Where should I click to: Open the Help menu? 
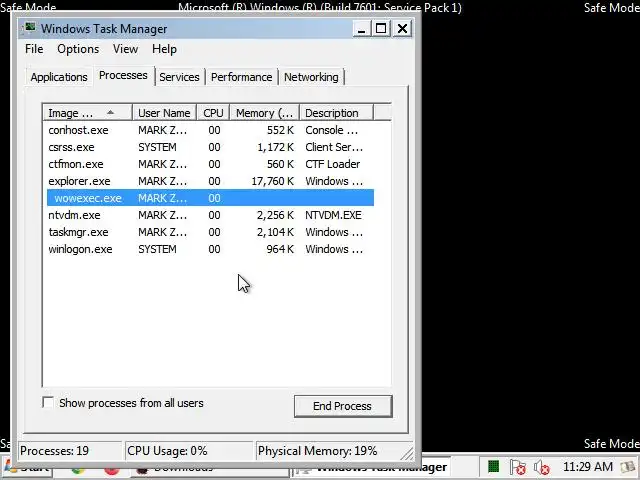(x=164, y=49)
